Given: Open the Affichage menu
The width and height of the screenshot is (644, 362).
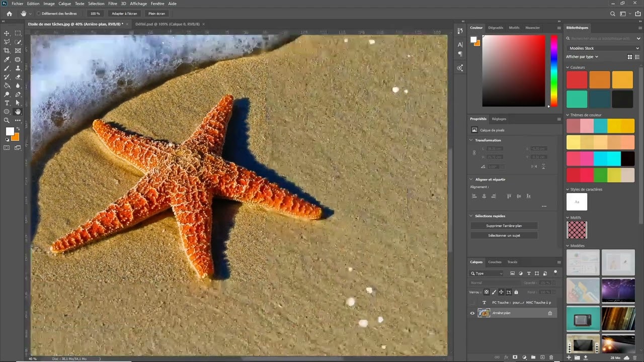Looking at the screenshot, I should tap(138, 4).
